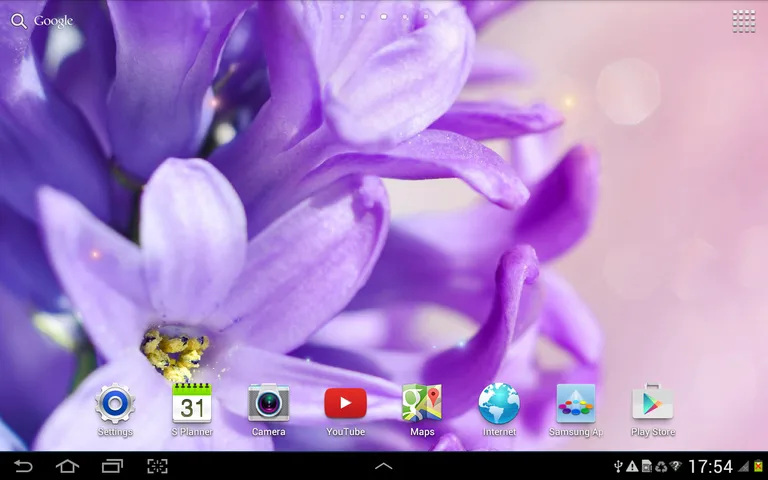Screen dimensions: 768x480
Task: Tap the Home navigation button
Action: click(x=68, y=466)
